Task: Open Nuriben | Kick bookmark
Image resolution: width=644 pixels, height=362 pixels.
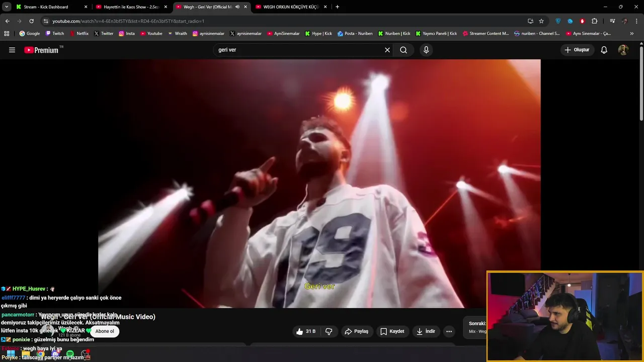Action: 394,34
